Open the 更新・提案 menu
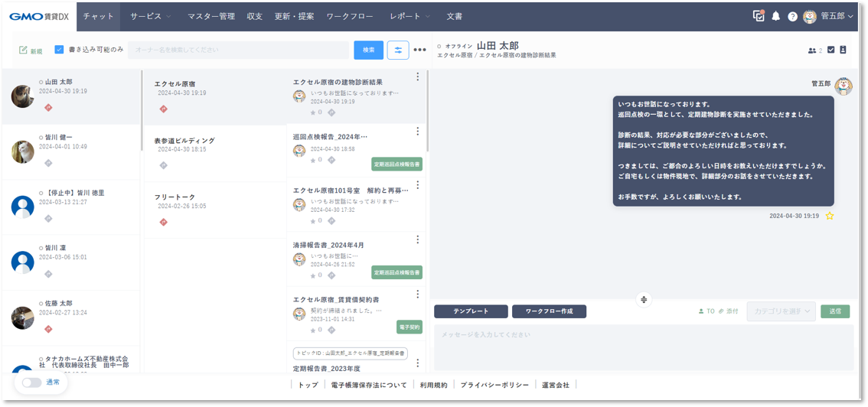 coord(295,17)
